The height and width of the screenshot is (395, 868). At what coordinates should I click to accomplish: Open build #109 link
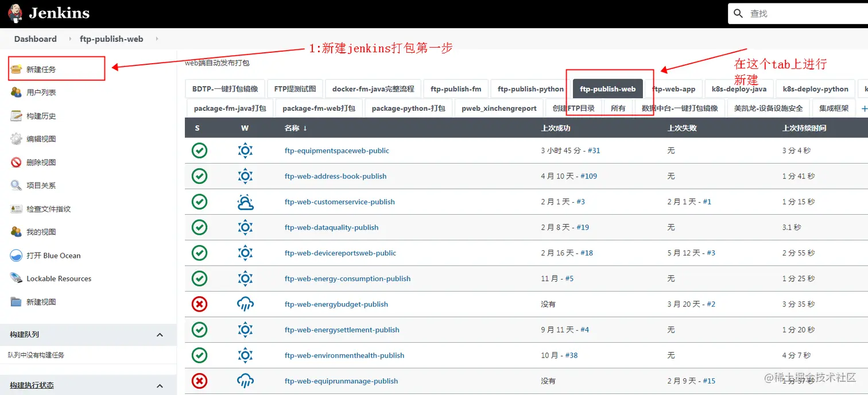point(589,176)
